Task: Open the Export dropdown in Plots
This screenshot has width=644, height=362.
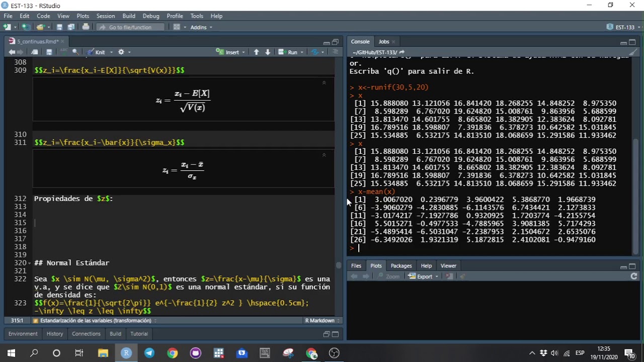Action: point(423,276)
